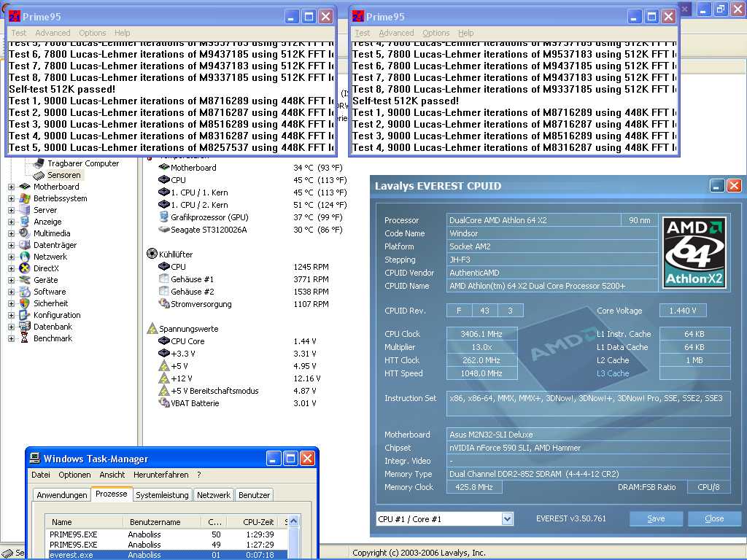Click the Konfiguration icon in tree

(x=25, y=315)
